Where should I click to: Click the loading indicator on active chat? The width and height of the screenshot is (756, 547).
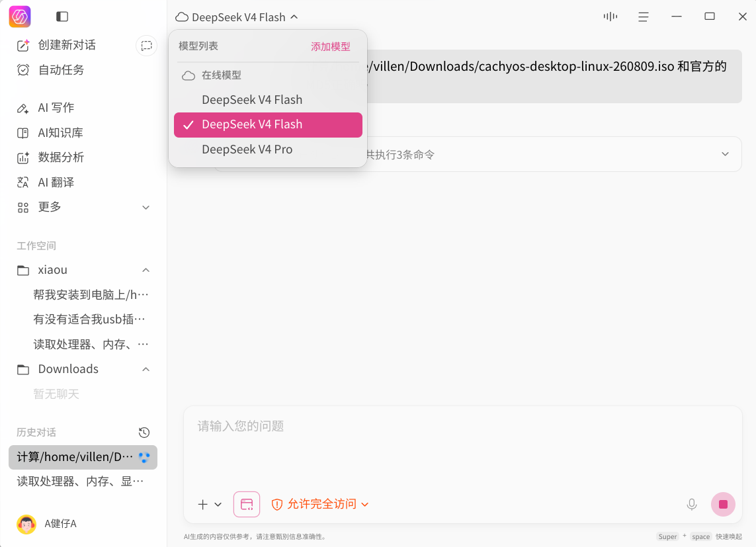144,457
